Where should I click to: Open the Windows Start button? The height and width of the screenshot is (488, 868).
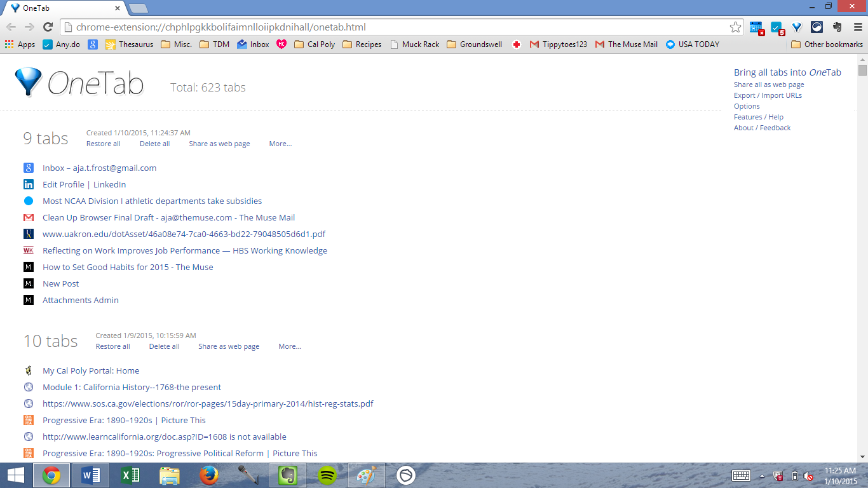click(x=15, y=475)
